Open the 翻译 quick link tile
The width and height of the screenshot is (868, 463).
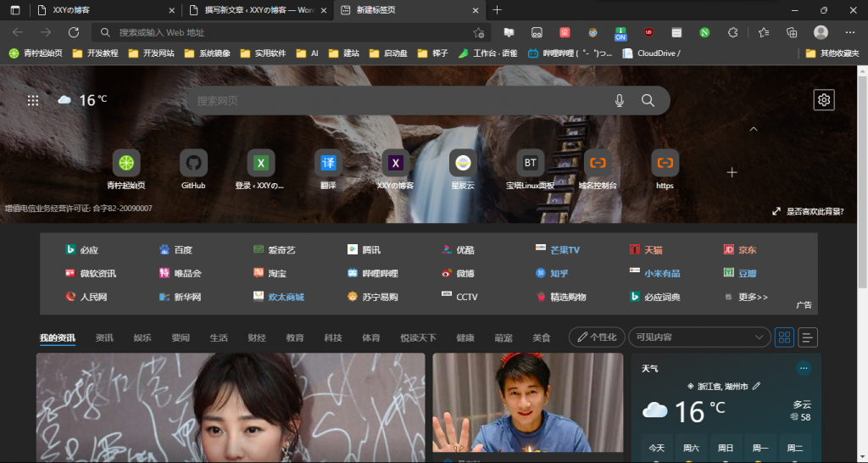328,163
